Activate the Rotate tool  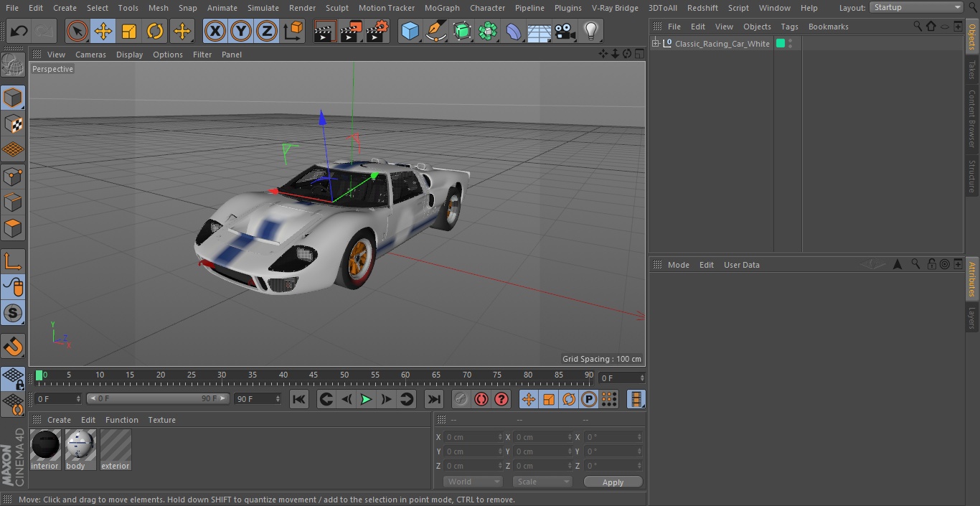155,31
